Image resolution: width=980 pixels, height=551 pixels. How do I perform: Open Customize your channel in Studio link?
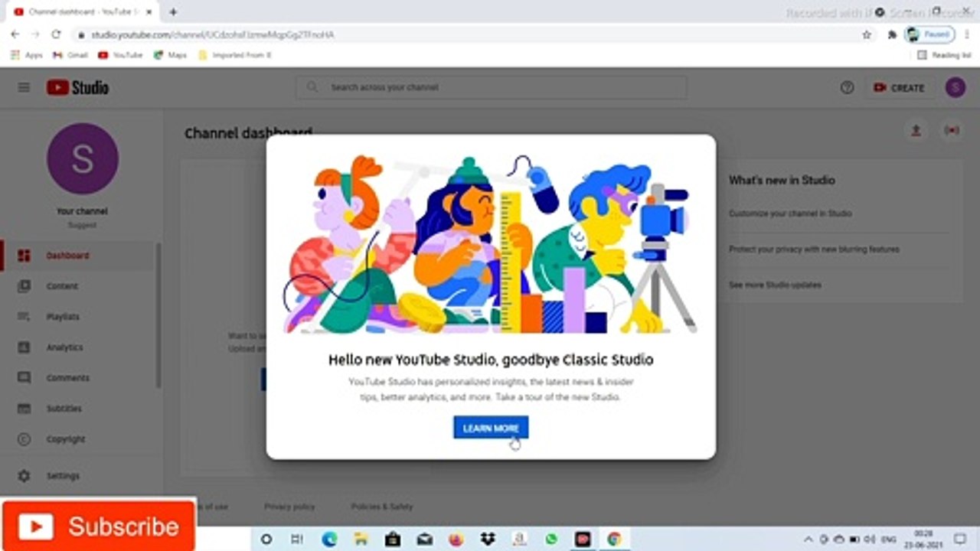point(789,214)
